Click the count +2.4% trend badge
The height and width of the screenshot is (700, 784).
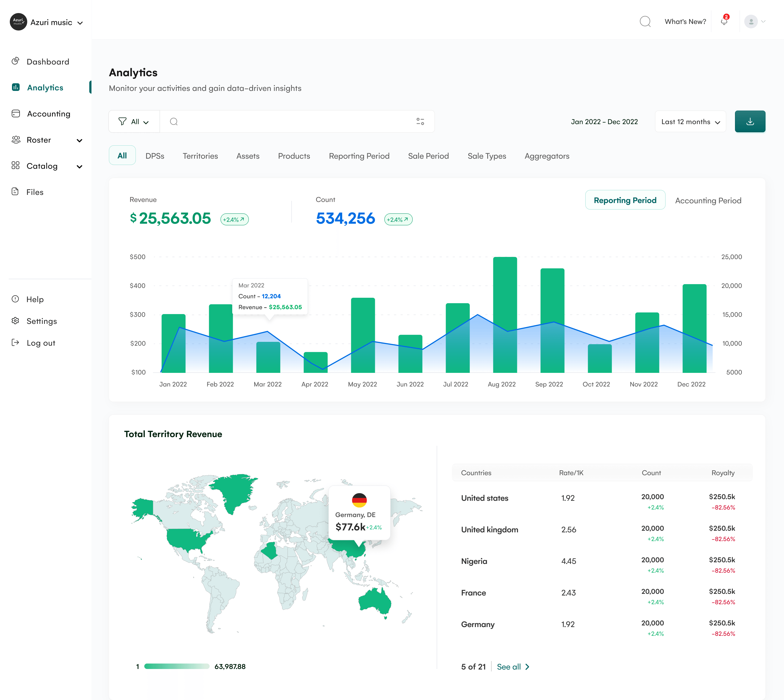(398, 220)
